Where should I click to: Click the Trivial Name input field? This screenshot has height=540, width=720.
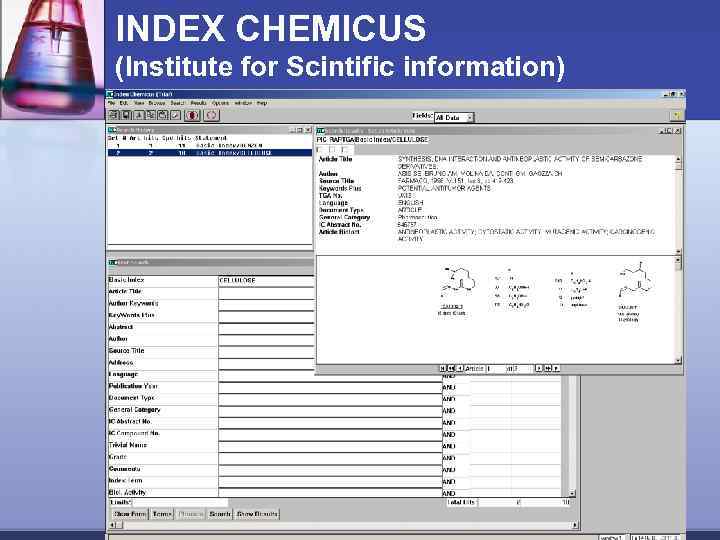(330, 446)
